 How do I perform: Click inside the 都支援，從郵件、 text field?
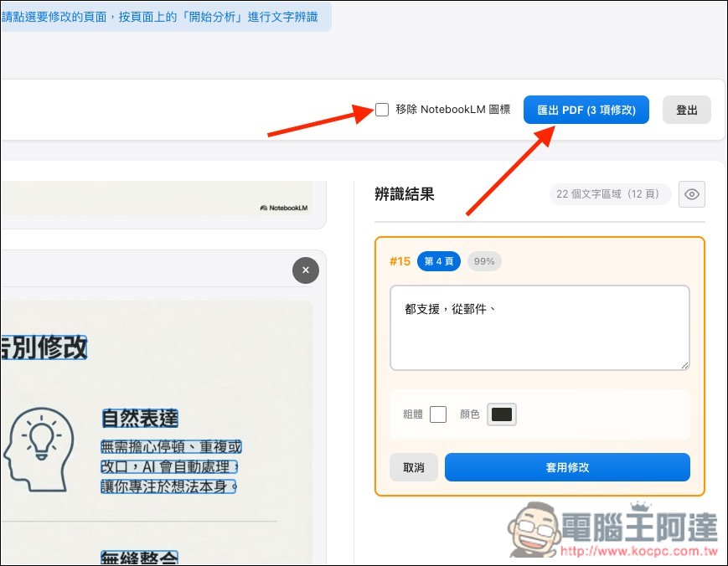click(539, 327)
